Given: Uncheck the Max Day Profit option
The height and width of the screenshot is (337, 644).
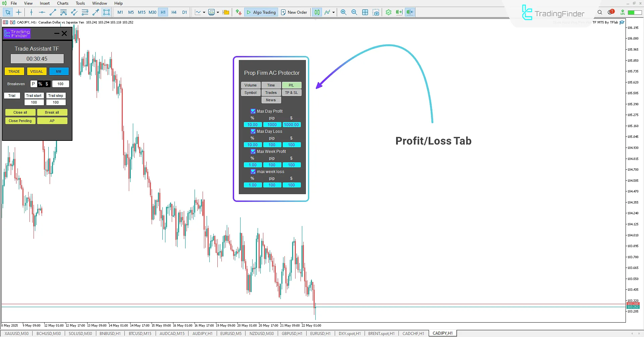Looking at the screenshot, I should pyautogui.click(x=253, y=111).
